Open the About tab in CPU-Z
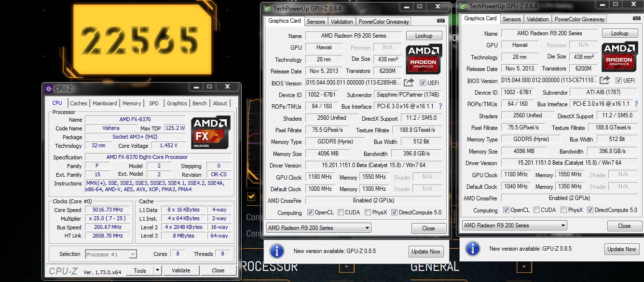The image size is (644, 282). (x=220, y=103)
